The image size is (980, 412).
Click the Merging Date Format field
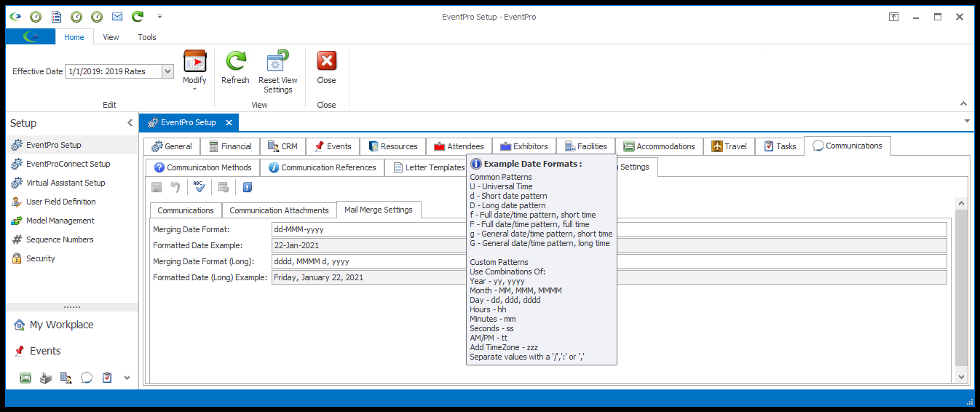(609, 229)
